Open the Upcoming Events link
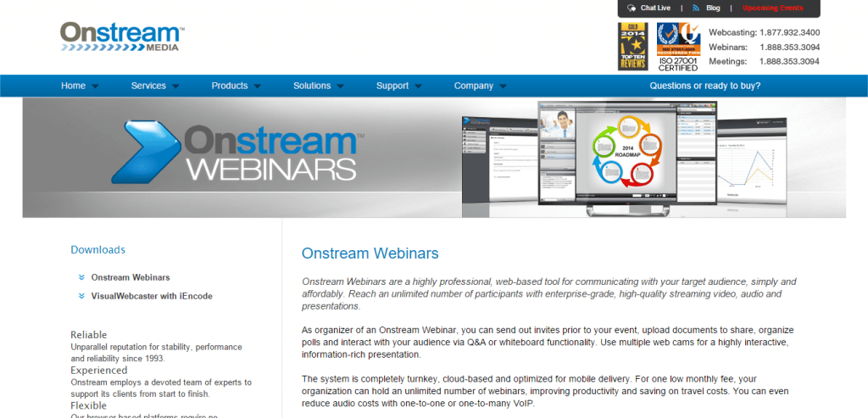The image size is (868, 418). 773,8
